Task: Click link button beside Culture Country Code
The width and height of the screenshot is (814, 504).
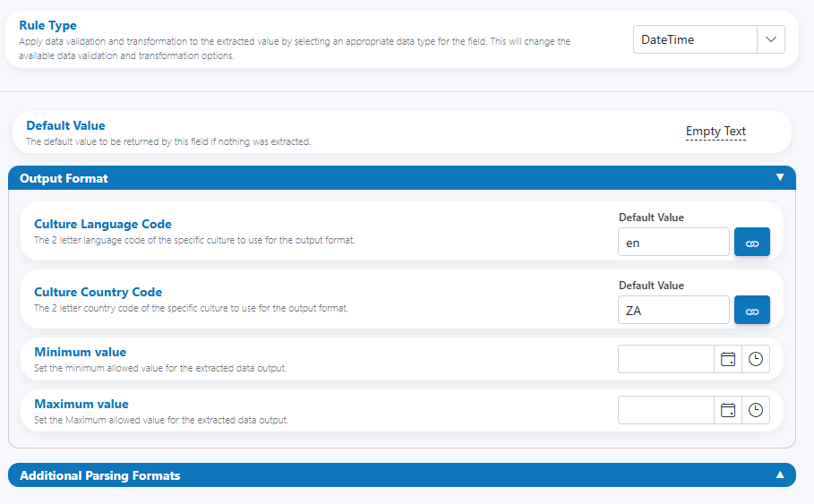Action: click(751, 311)
